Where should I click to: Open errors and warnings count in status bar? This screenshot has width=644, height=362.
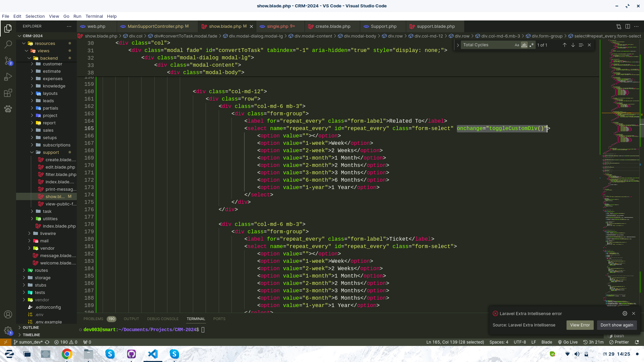tap(66, 342)
